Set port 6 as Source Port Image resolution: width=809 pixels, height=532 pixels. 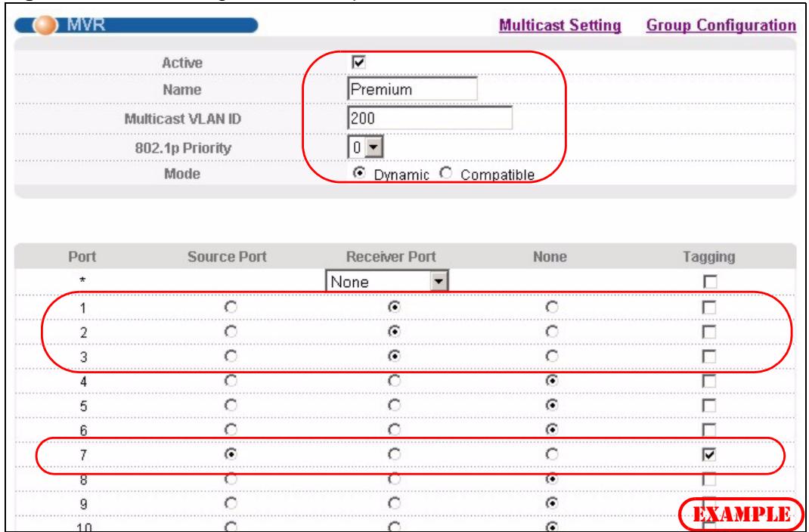[x=231, y=429]
